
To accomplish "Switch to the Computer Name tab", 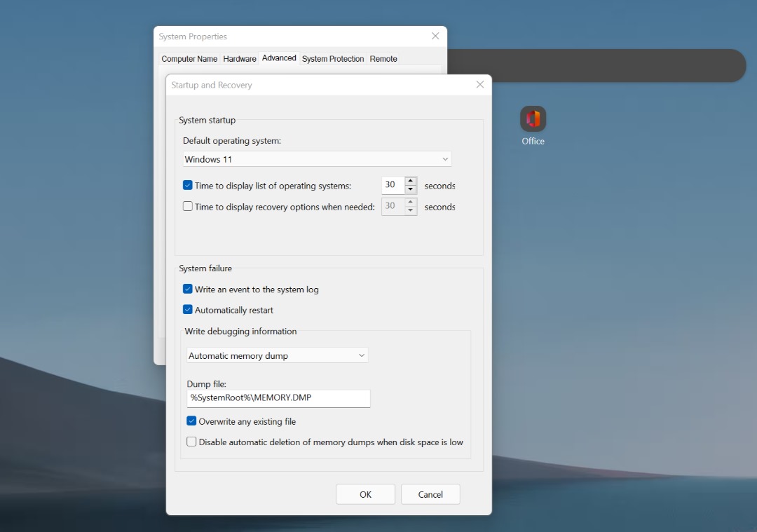I will tap(189, 58).
